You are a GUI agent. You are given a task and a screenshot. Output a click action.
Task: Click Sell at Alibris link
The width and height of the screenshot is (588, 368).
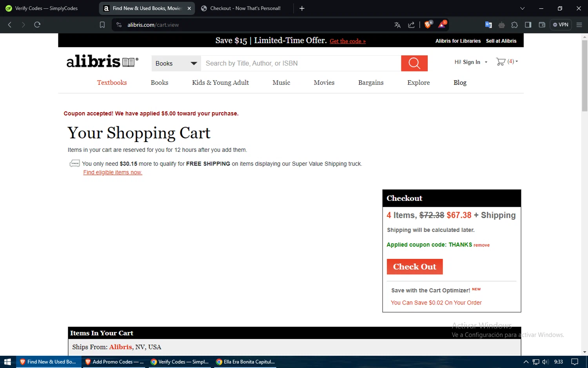pos(501,41)
